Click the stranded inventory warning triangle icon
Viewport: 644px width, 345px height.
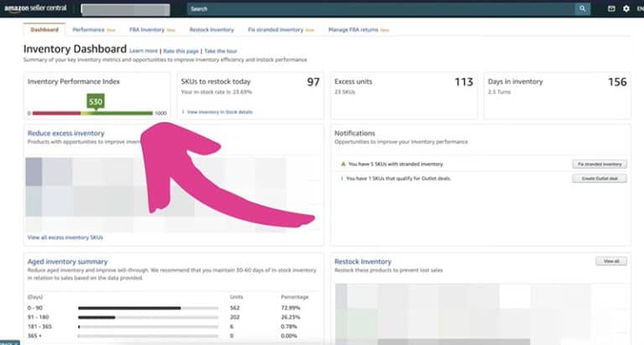pos(343,164)
